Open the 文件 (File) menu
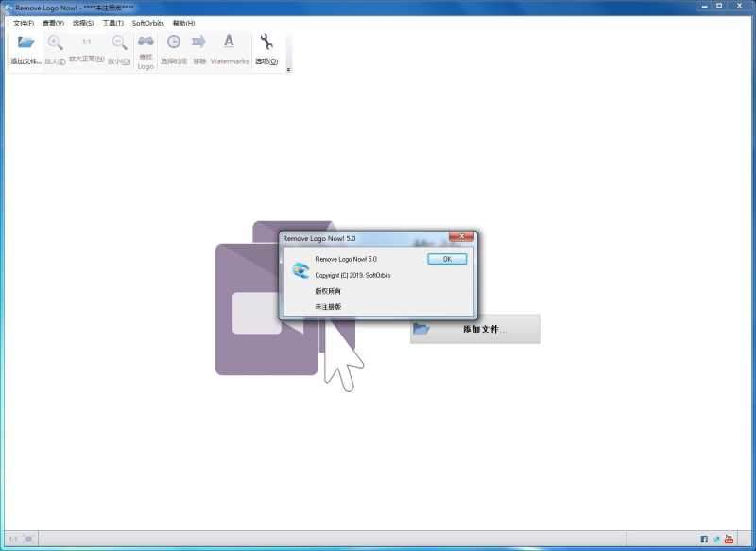This screenshot has width=756, height=551. 24,23
